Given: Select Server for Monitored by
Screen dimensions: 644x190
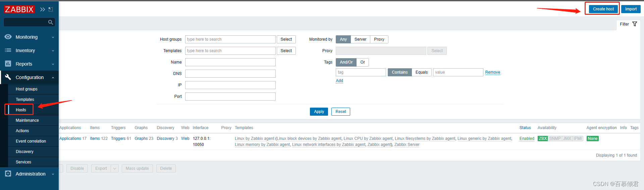Looking at the screenshot, I should tap(361, 39).
